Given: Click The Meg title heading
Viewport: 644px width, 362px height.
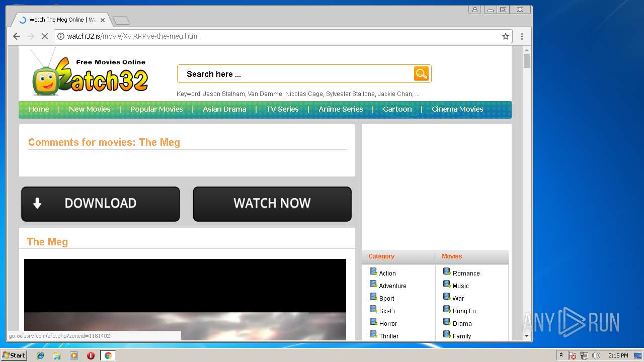Looking at the screenshot, I should pos(47,242).
